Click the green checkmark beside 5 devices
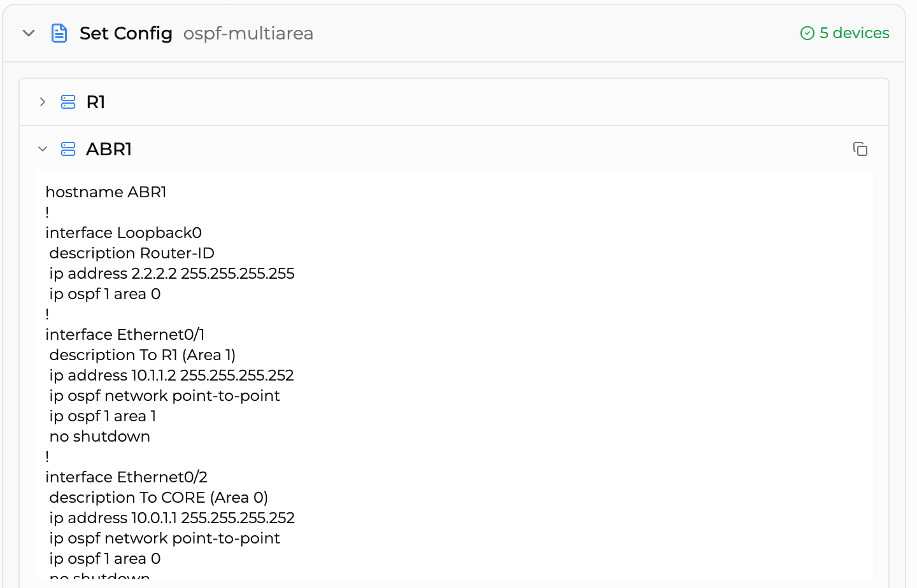This screenshot has height=588, width=917. [x=807, y=32]
